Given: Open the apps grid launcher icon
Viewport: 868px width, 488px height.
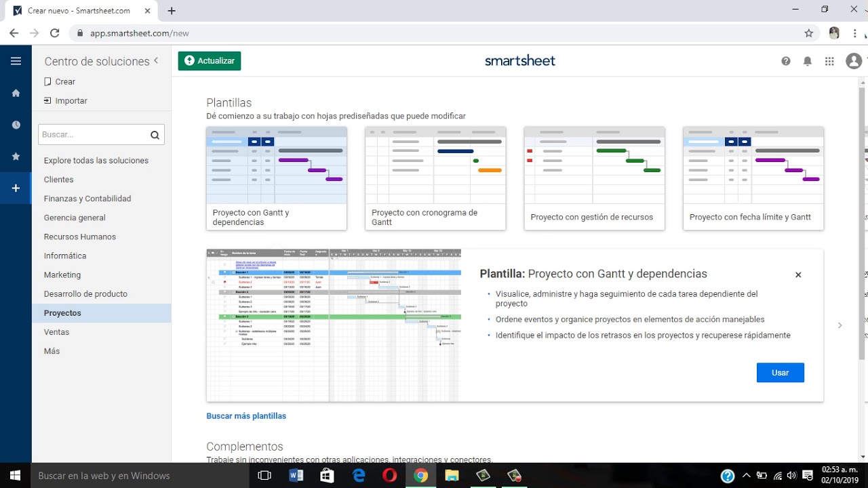Looking at the screenshot, I should (829, 61).
